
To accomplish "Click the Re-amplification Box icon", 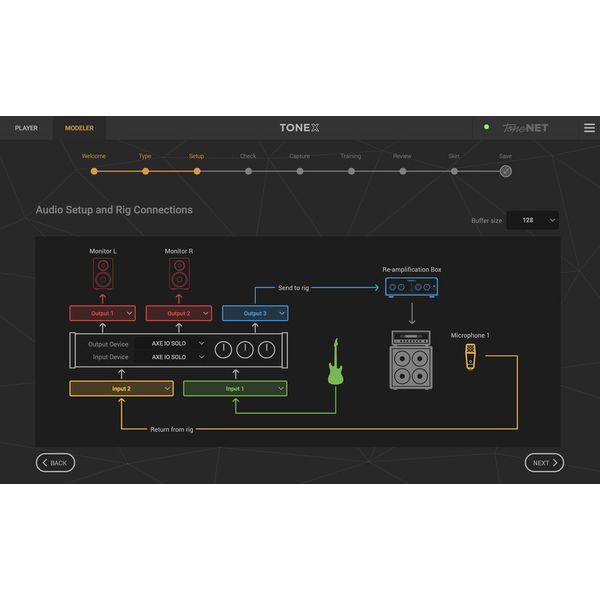I will 411,287.
